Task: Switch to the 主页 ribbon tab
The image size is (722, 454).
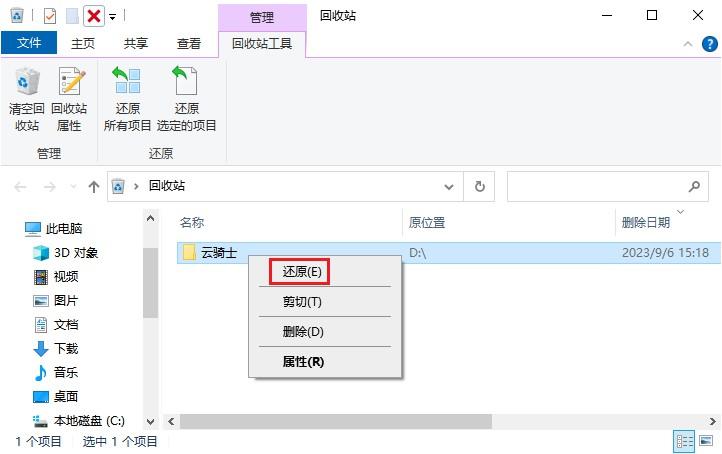Action: coord(83,44)
